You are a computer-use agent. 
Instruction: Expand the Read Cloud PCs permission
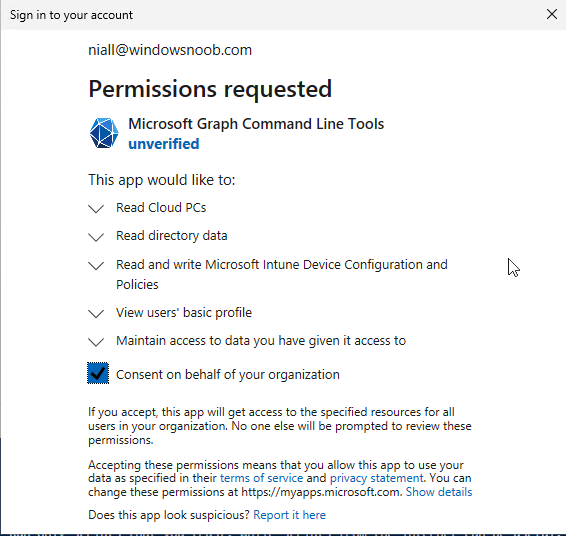point(96,208)
